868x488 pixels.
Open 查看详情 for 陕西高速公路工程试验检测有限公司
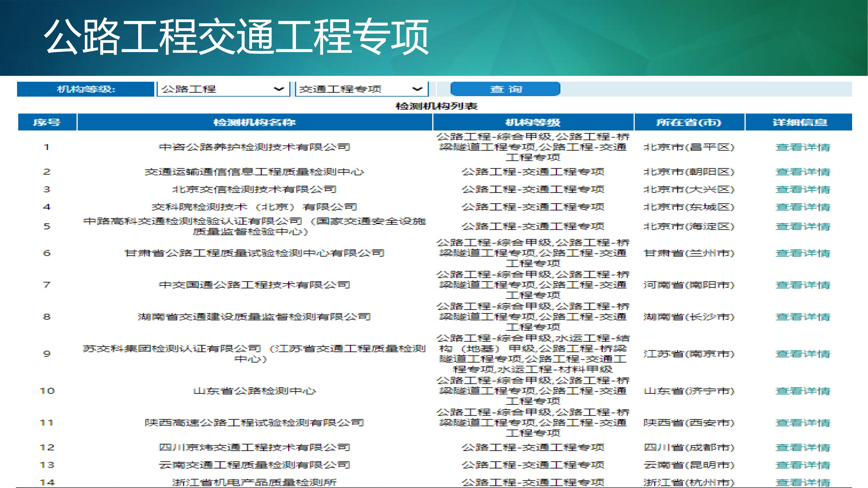tap(803, 423)
